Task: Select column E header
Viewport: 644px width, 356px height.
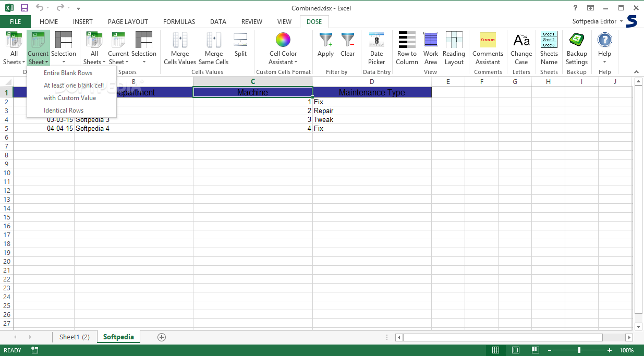Action: coord(448,81)
